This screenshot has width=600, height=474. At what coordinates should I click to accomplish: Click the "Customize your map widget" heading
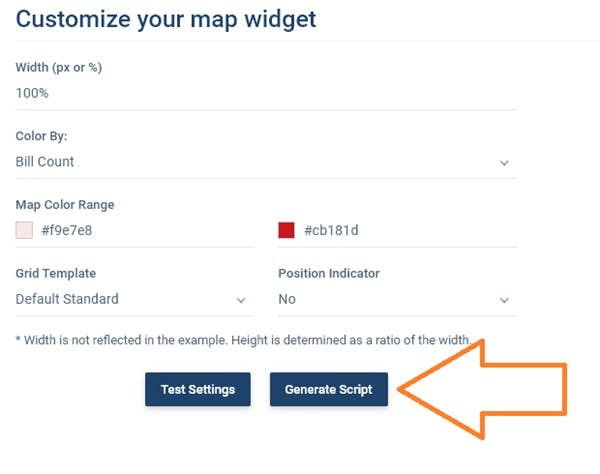pos(166,18)
